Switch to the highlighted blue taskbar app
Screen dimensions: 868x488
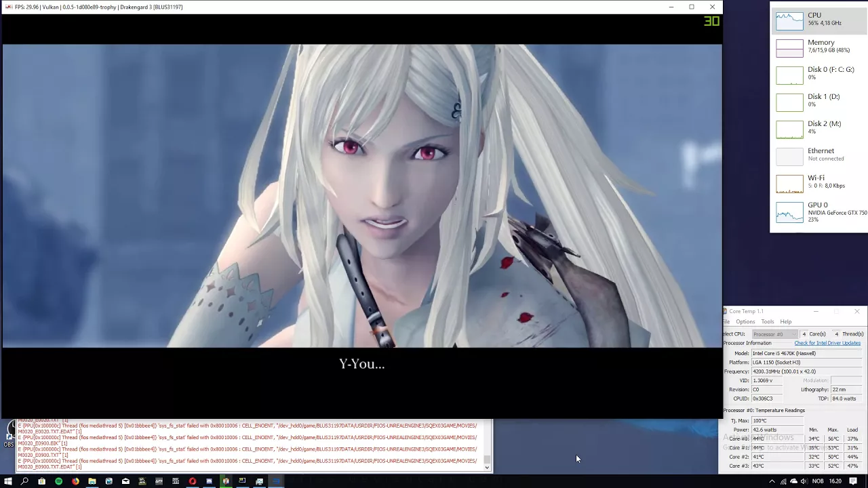(x=276, y=481)
